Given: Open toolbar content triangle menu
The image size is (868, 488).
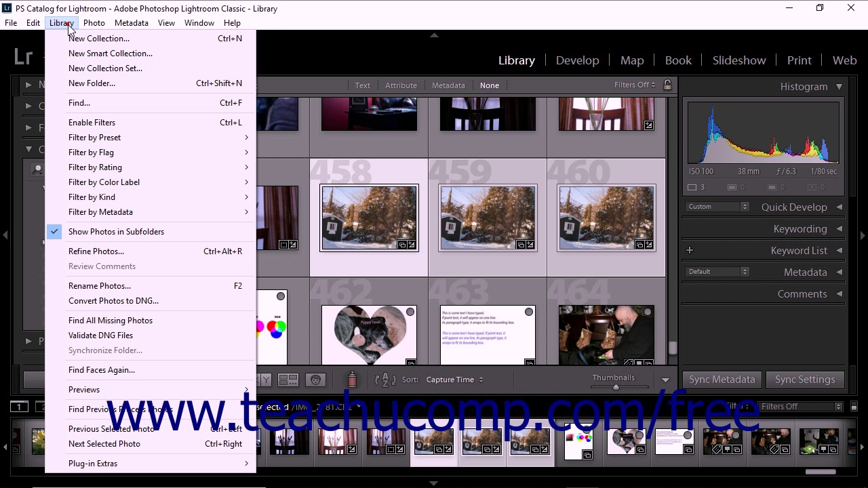Looking at the screenshot, I should 665,380.
